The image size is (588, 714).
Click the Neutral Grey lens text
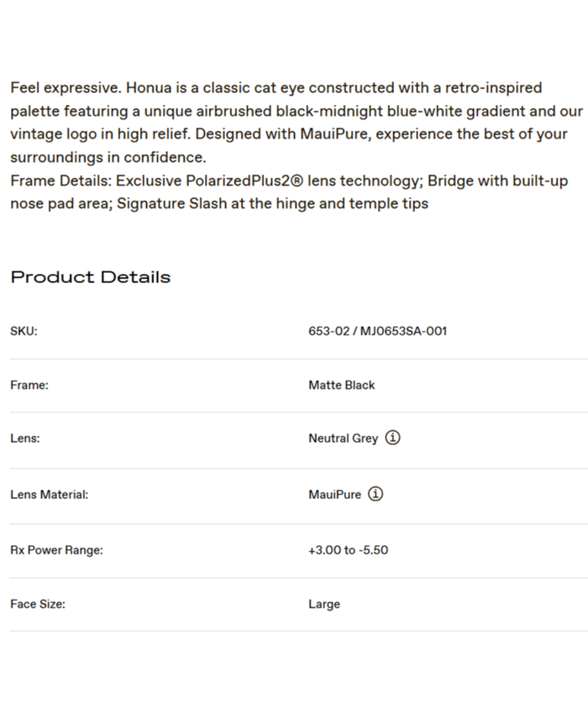pyautogui.click(x=343, y=438)
